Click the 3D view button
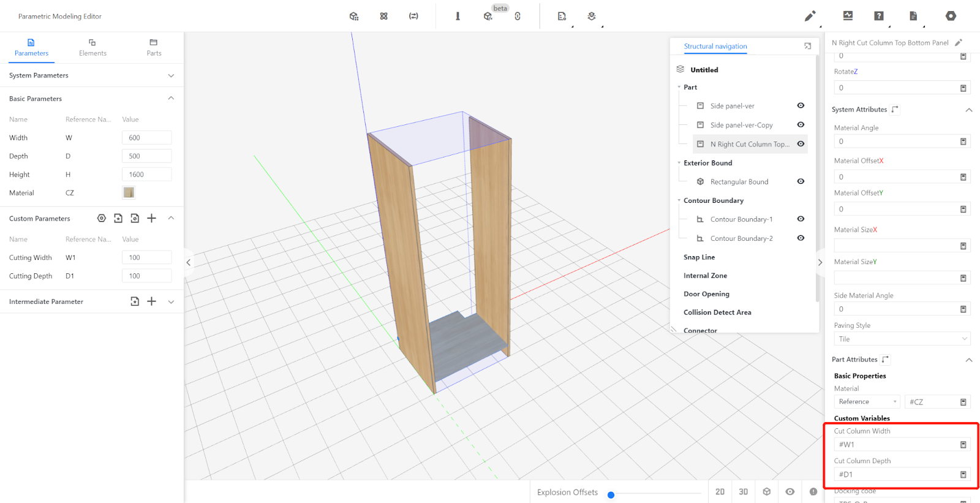The image size is (980, 503). click(x=743, y=491)
